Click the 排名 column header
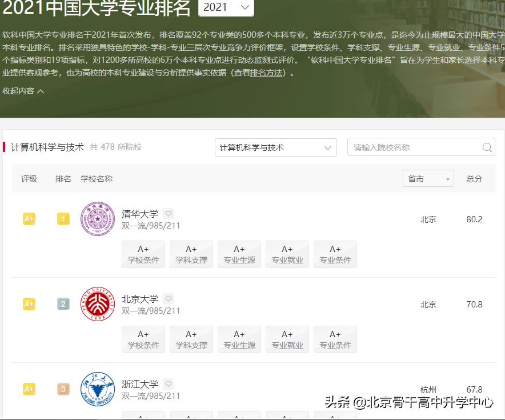Screen dimensions: 505x420 (63, 179)
